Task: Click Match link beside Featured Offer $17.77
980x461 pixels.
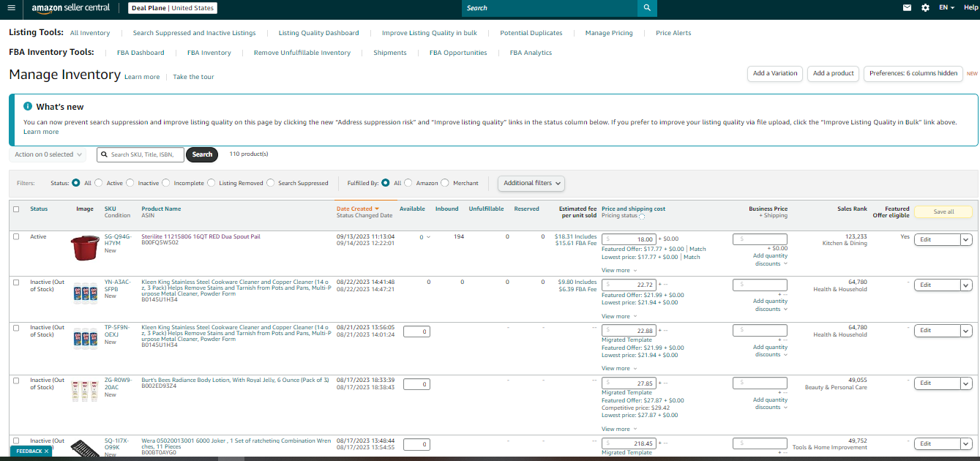Action: (697, 249)
